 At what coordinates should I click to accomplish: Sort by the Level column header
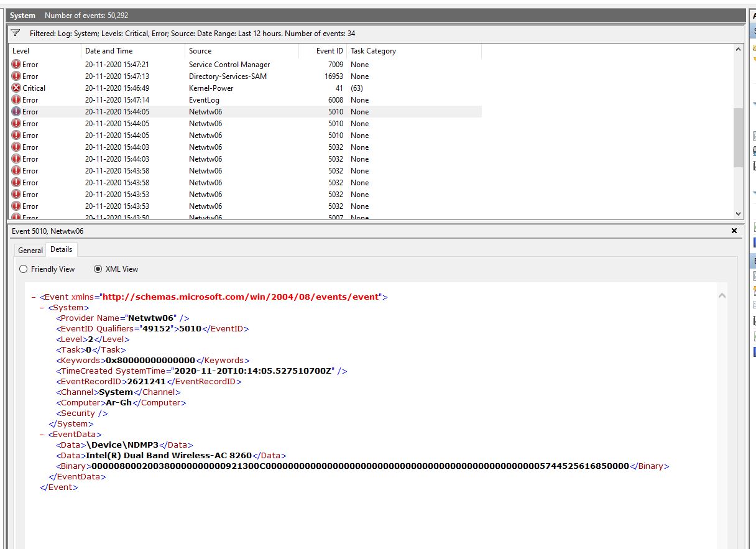45,51
